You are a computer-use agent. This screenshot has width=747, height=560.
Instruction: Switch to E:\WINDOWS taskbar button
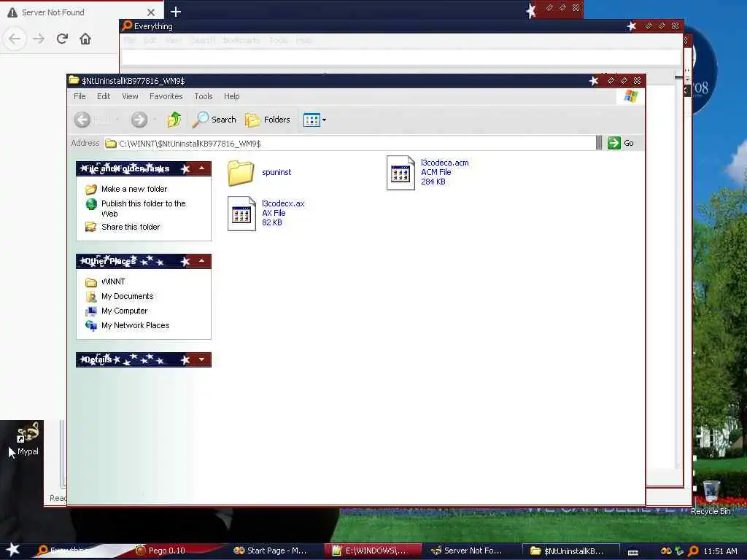point(373,551)
